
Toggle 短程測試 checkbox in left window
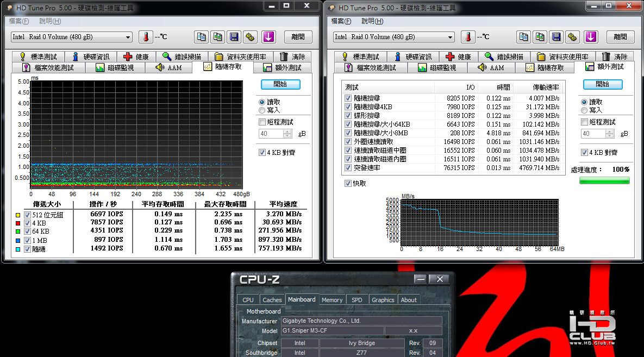(x=262, y=122)
